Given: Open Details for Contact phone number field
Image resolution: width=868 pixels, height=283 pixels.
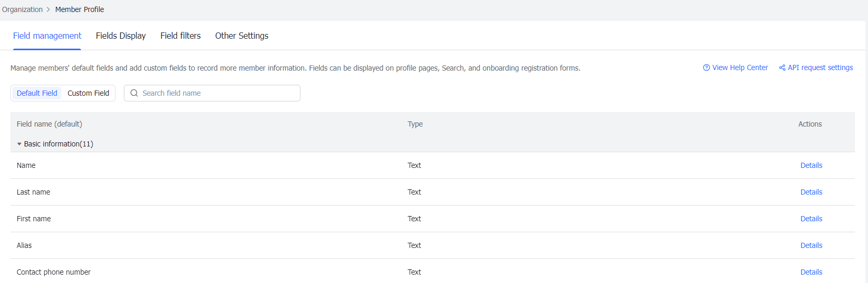Looking at the screenshot, I should click(x=811, y=272).
